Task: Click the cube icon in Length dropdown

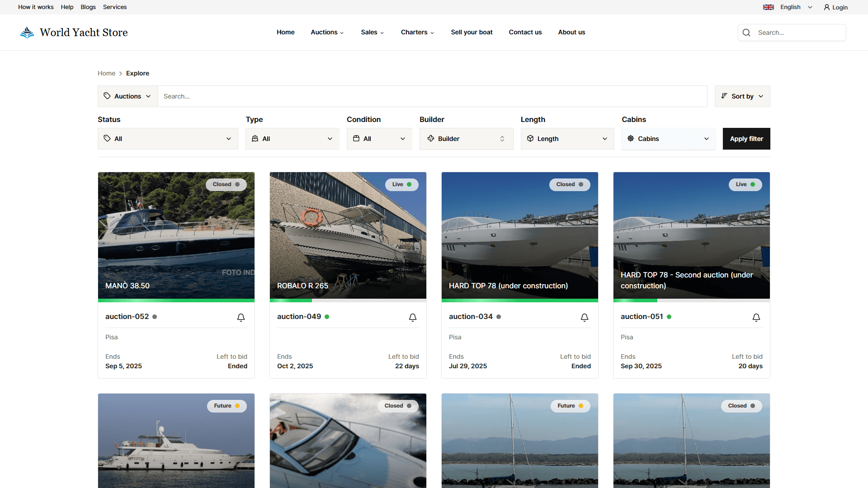Action: [530, 138]
